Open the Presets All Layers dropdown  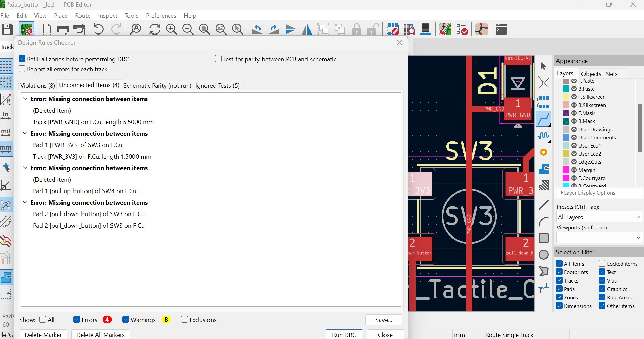coord(599,217)
